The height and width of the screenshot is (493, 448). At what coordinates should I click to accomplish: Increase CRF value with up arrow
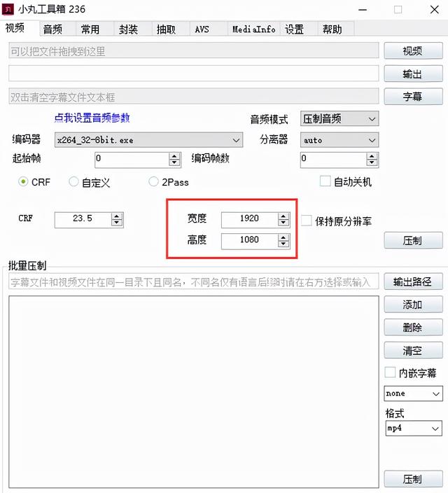[117, 216]
